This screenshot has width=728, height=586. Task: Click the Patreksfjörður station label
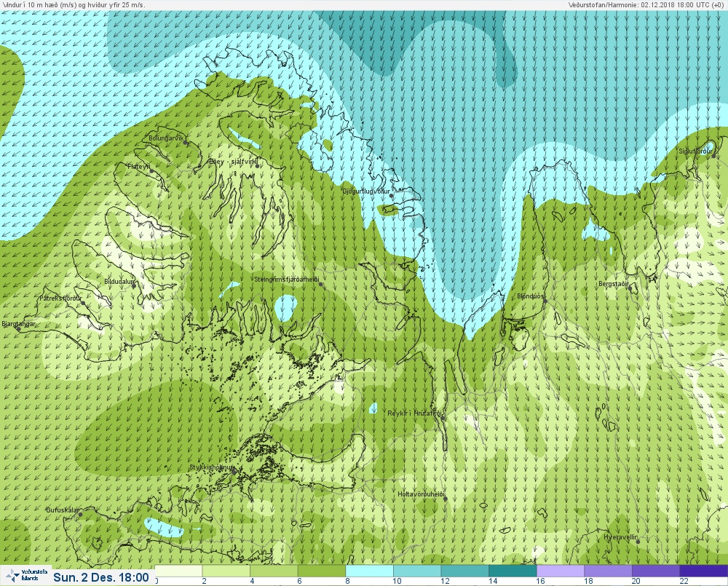(x=60, y=298)
